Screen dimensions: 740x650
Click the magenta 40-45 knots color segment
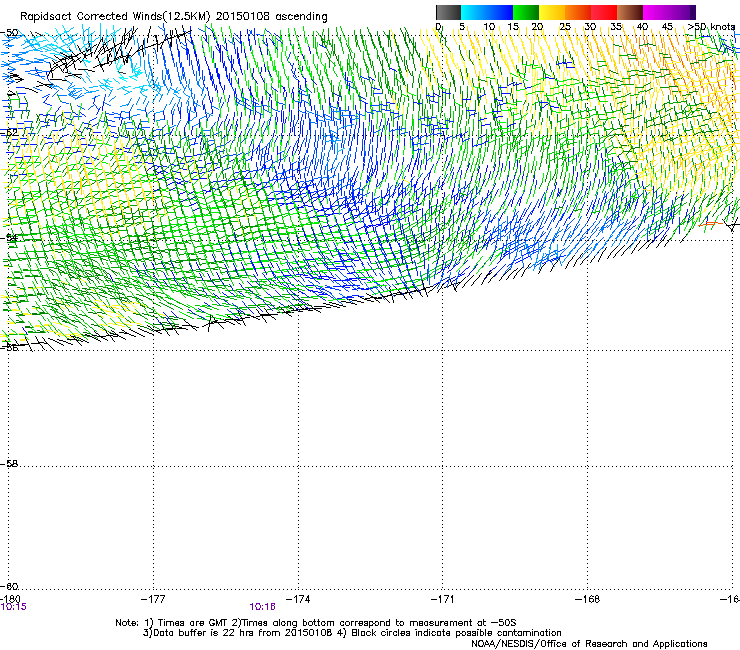pos(656,12)
